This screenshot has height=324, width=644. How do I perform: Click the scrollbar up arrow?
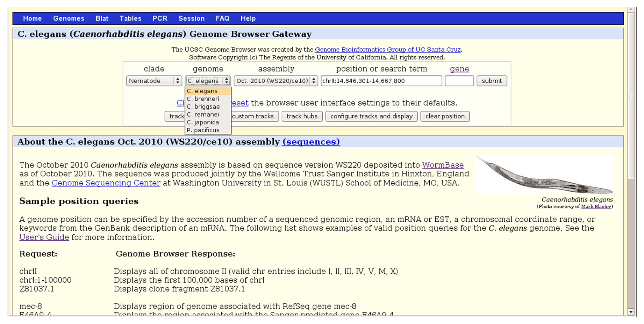click(631, 10)
